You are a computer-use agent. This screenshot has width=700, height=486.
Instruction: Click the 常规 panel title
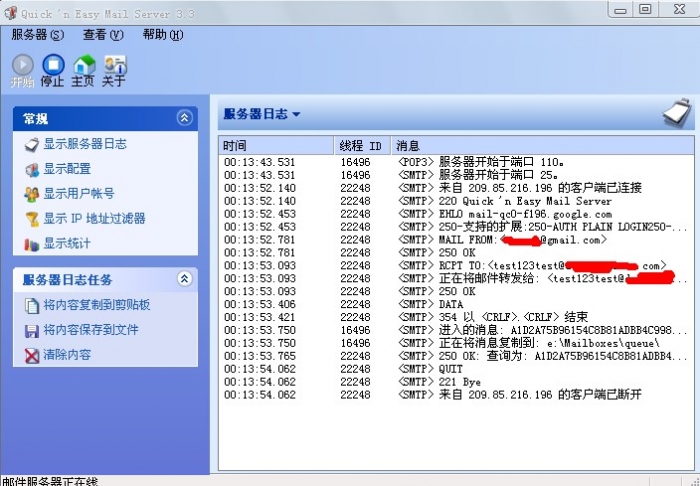tap(35, 119)
